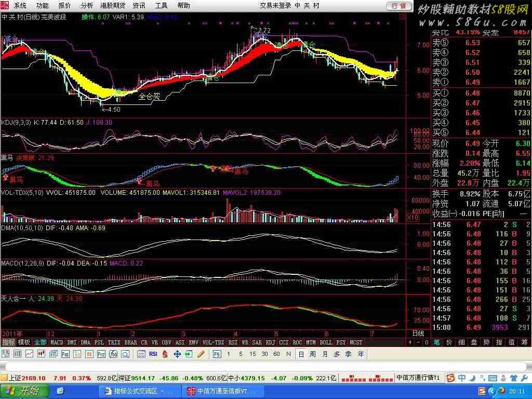Image resolution: width=532 pixels, height=399 pixels.
Task: Click the Sogou input method S icon
Action: [x=450, y=378]
